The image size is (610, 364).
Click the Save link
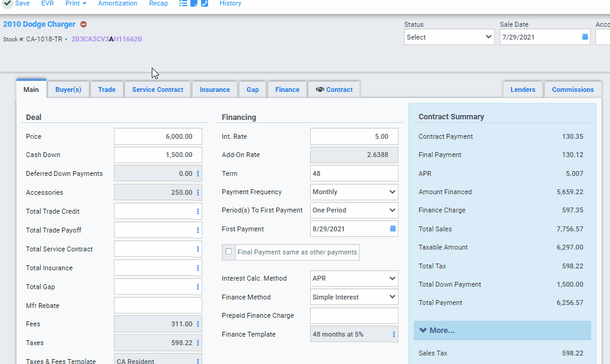22,3
